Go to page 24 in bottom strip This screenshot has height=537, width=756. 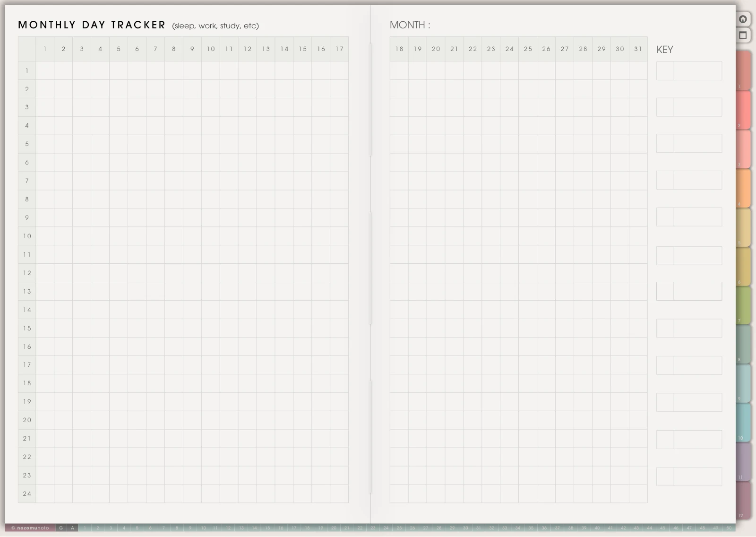coord(386,528)
